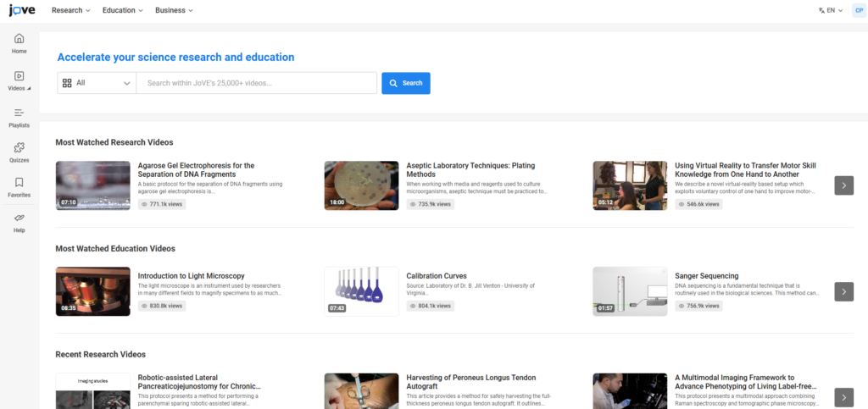The width and height of the screenshot is (868, 409).
Task: Open the EN language selector
Action: [x=830, y=10]
